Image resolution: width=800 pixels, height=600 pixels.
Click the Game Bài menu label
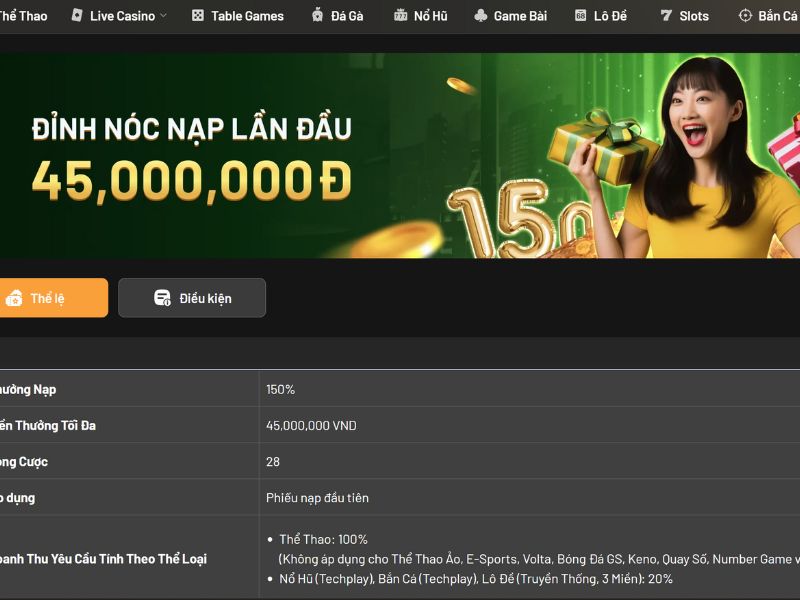[520, 16]
